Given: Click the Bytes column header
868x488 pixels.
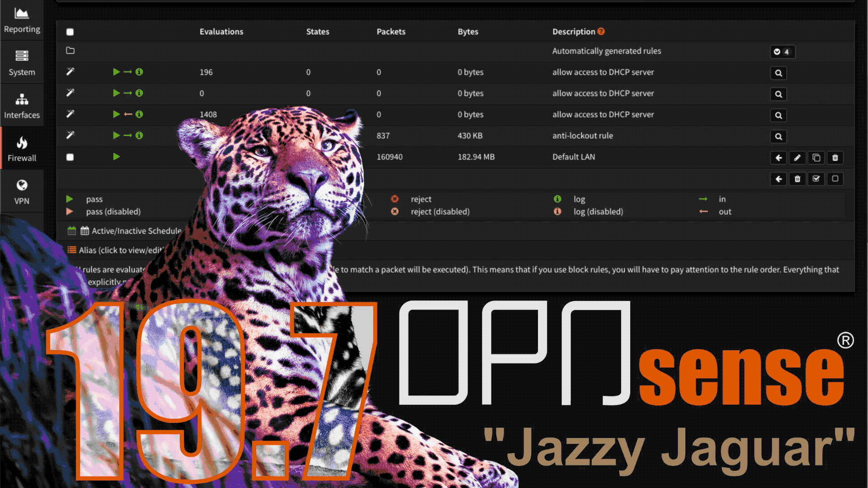Looking at the screenshot, I should click(468, 32).
